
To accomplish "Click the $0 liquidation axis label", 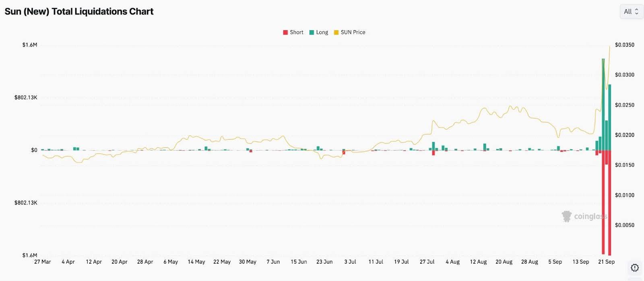I will pyautogui.click(x=34, y=150).
